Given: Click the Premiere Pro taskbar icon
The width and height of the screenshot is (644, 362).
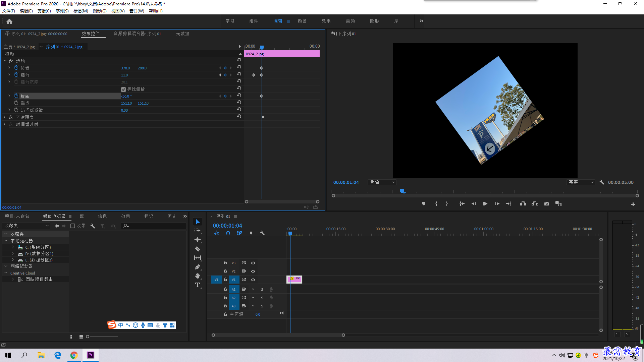Looking at the screenshot, I should click(x=91, y=355).
